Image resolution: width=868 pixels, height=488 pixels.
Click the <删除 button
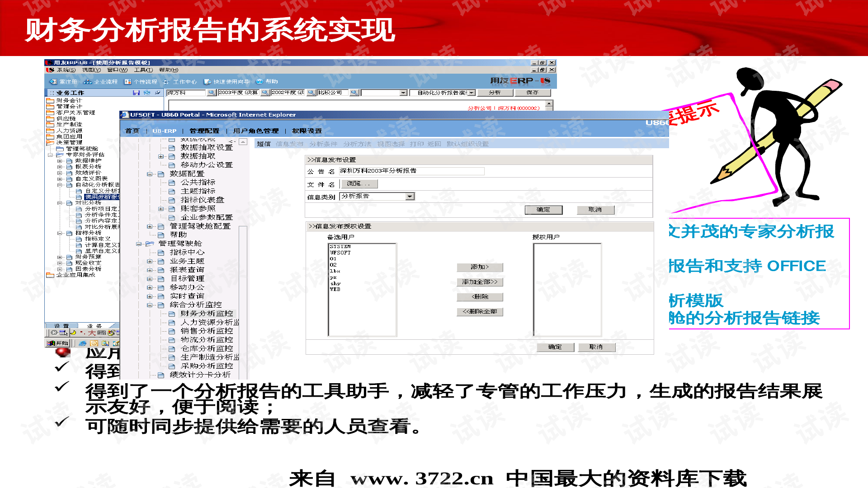tap(480, 297)
